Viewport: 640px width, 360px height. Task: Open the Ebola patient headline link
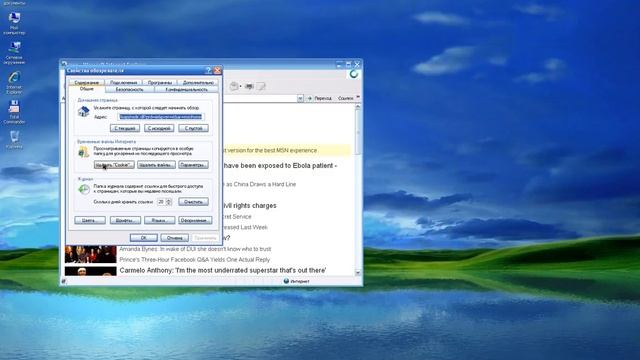[280, 166]
